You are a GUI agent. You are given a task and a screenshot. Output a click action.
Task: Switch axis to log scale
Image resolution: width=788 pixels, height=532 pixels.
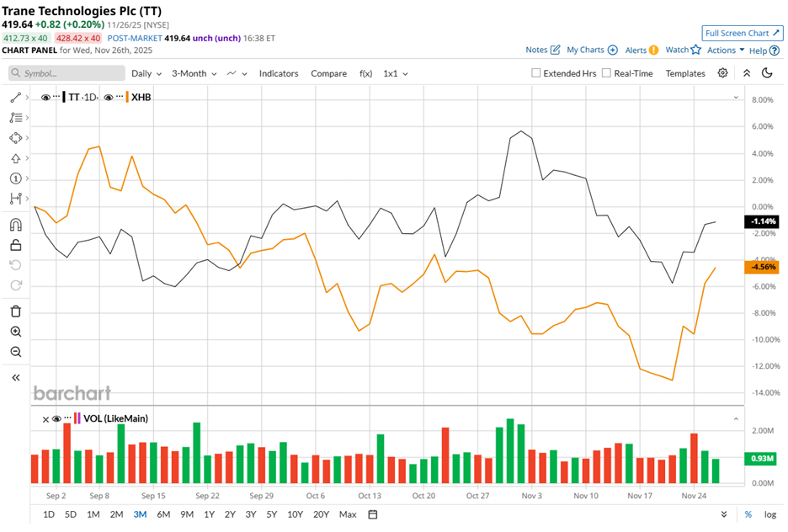click(x=770, y=514)
